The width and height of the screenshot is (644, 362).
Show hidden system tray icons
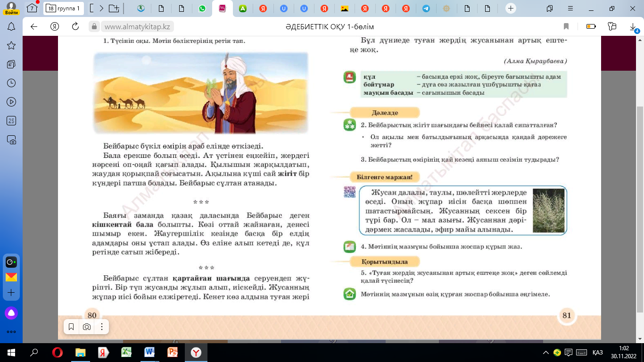click(546, 352)
